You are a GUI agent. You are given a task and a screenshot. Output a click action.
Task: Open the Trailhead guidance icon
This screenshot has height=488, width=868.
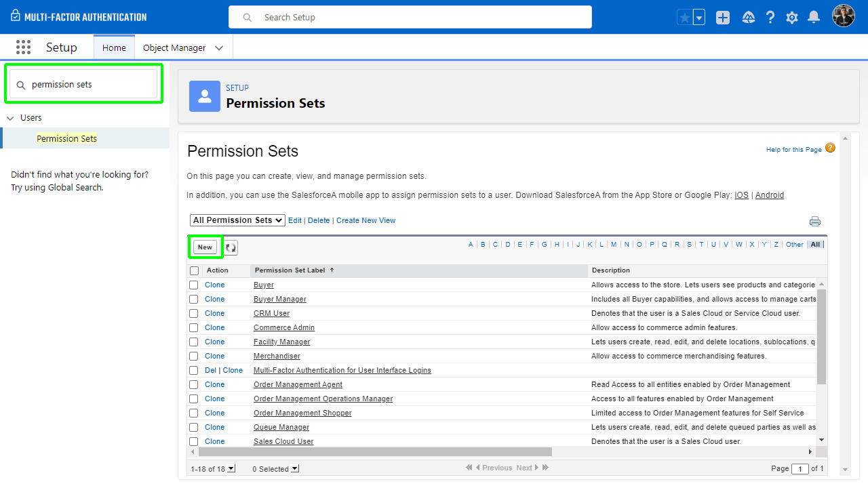749,18
